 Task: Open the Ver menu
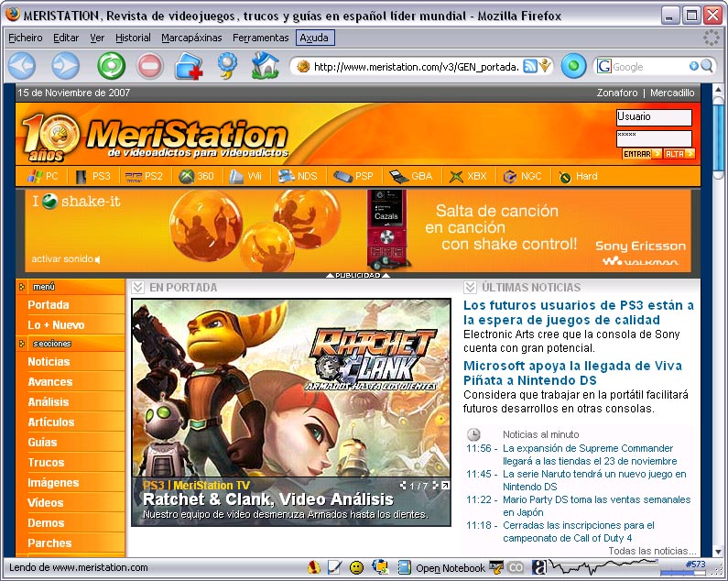97,38
